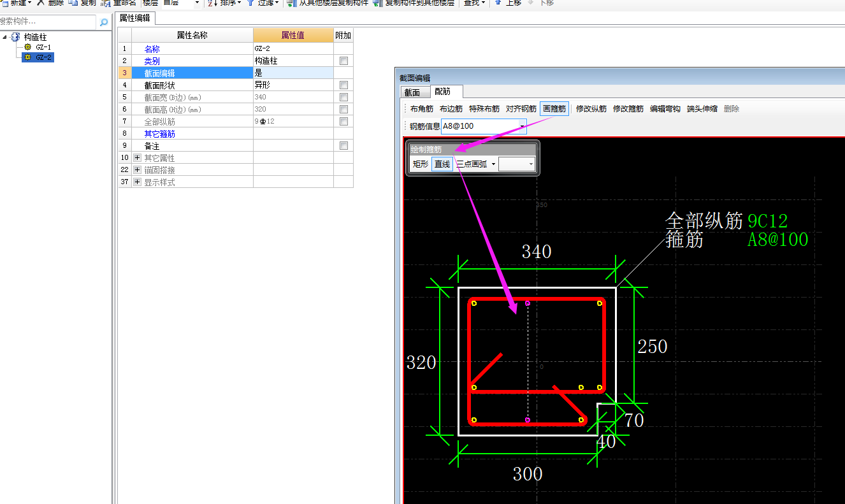845x504 pixels.
Task: Select 直线 in 绘制箍筋 toolbar
Action: coord(442,164)
